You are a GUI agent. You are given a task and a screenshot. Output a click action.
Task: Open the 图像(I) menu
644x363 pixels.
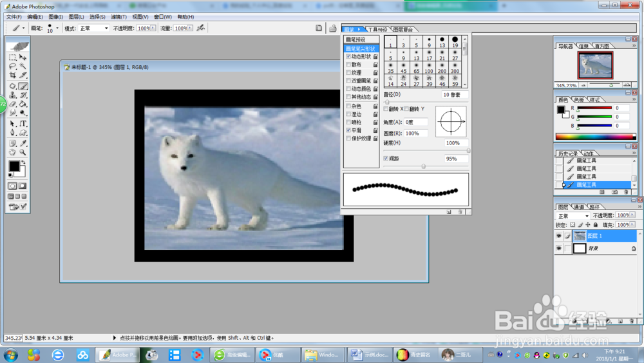(x=56, y=17)
